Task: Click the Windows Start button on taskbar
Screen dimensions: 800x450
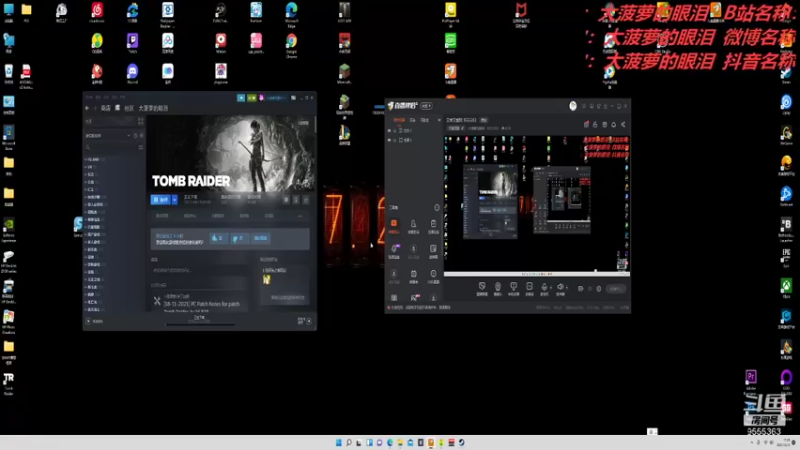Action: [x=339, y=442]
